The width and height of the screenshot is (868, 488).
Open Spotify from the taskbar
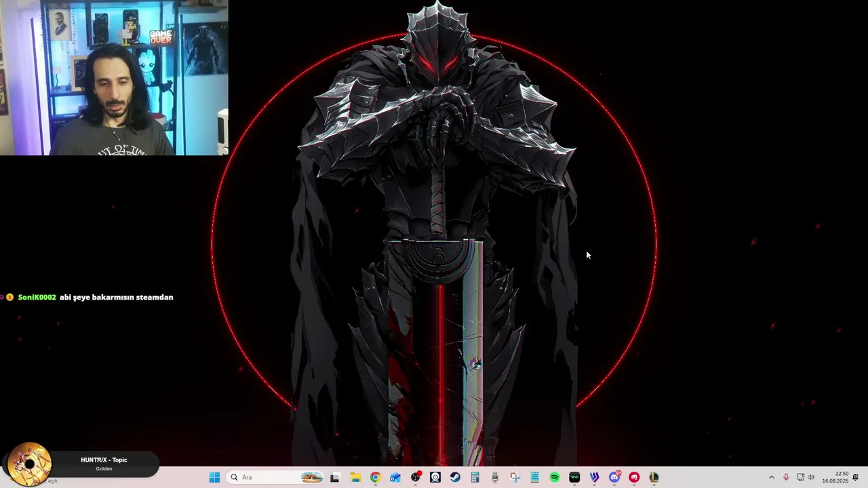[555, 477]
